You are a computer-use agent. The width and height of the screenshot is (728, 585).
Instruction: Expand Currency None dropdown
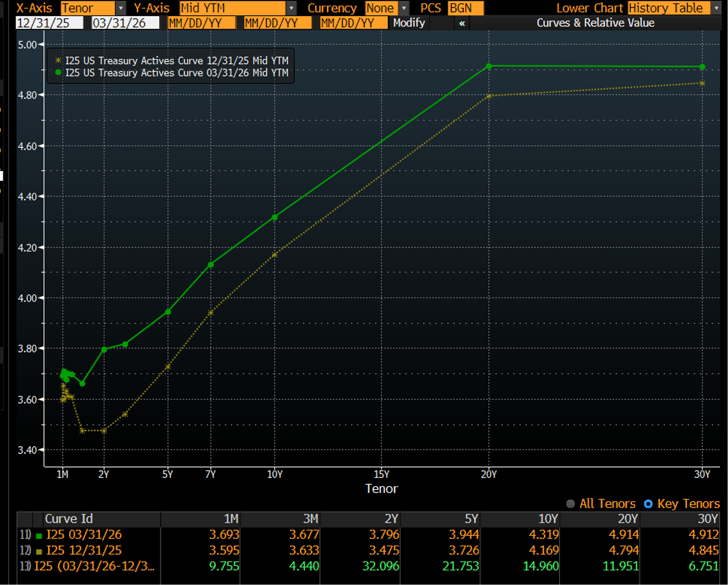point(404,8)
